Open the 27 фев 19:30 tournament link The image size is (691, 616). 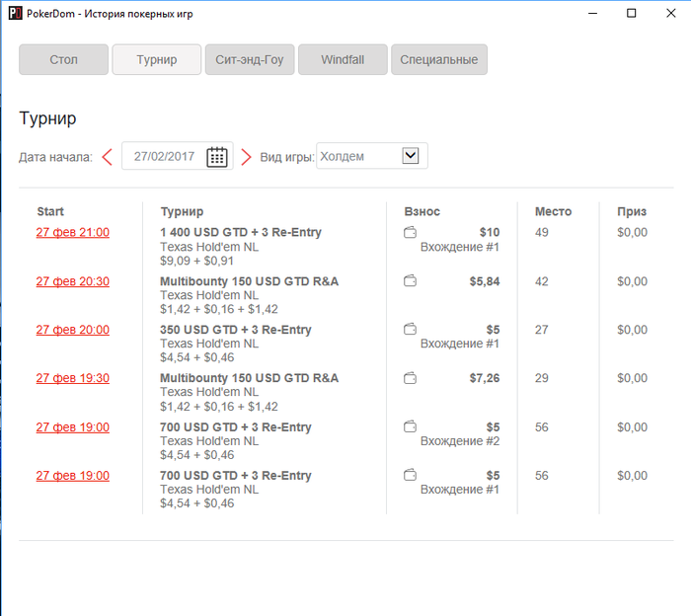pos(73,378)
